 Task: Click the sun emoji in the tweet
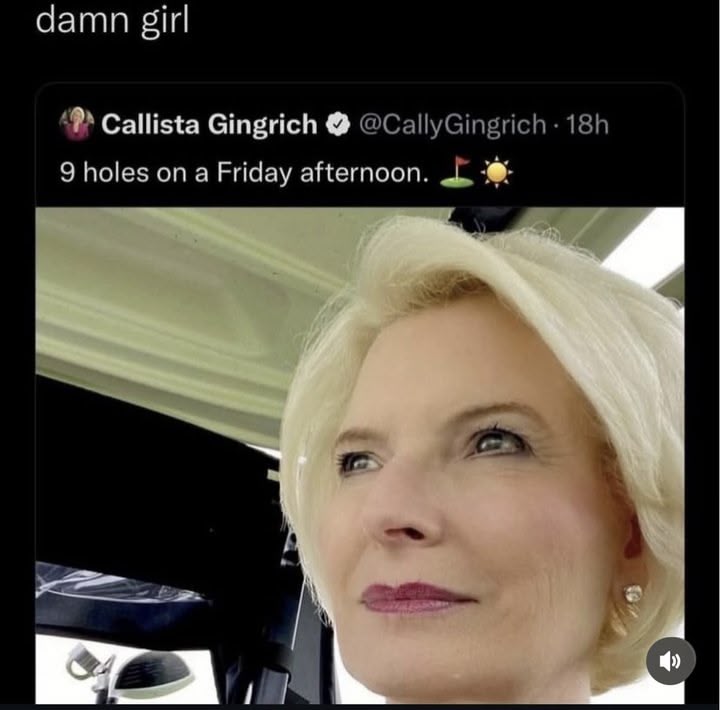point(496,173)
